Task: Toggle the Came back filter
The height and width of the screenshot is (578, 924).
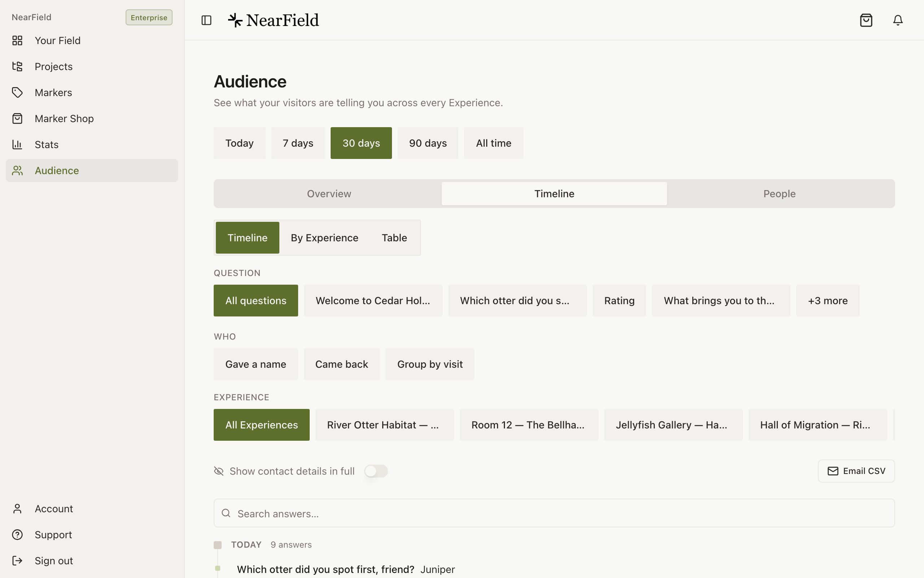Action: click(342, 364)
